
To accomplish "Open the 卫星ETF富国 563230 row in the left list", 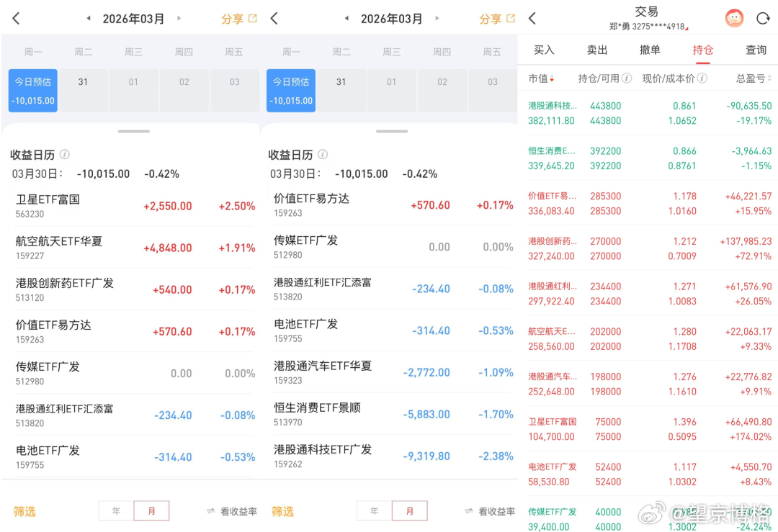I will (135, 206).
